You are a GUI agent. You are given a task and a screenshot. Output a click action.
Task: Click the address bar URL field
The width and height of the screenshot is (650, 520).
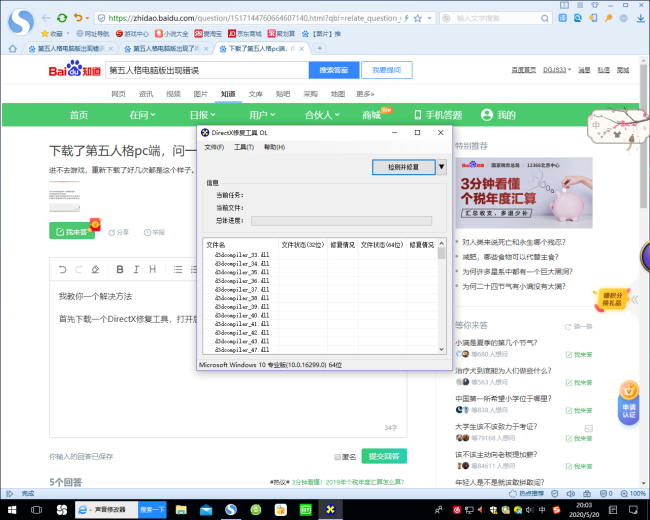click(x=254, y=18)
